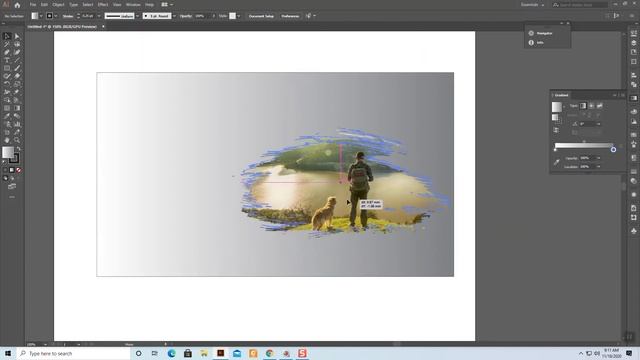Open gradient stop Location dropdown
This screenshot has height=360, width=640.
[599, 167]
